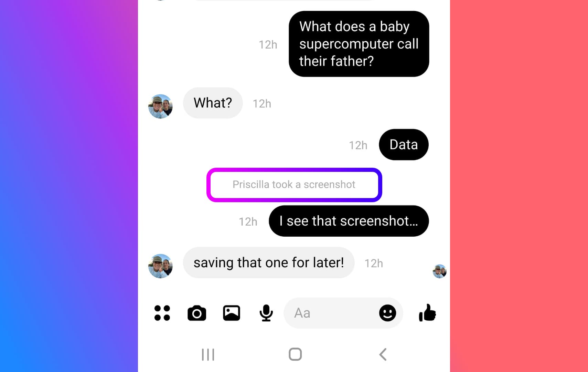Tap the 'I see that screenshot...' message
Viewport: 588px width, 372px height.
coord(349,221)
